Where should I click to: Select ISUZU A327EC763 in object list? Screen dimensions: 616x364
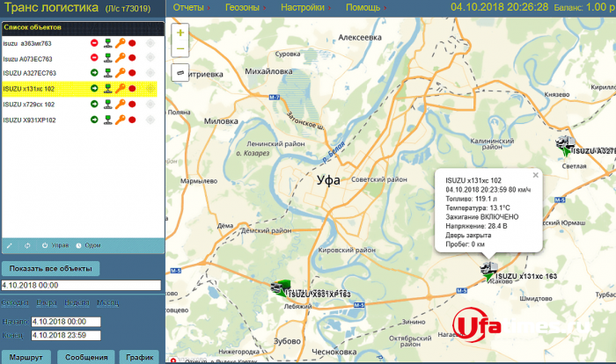coord(29,73)
